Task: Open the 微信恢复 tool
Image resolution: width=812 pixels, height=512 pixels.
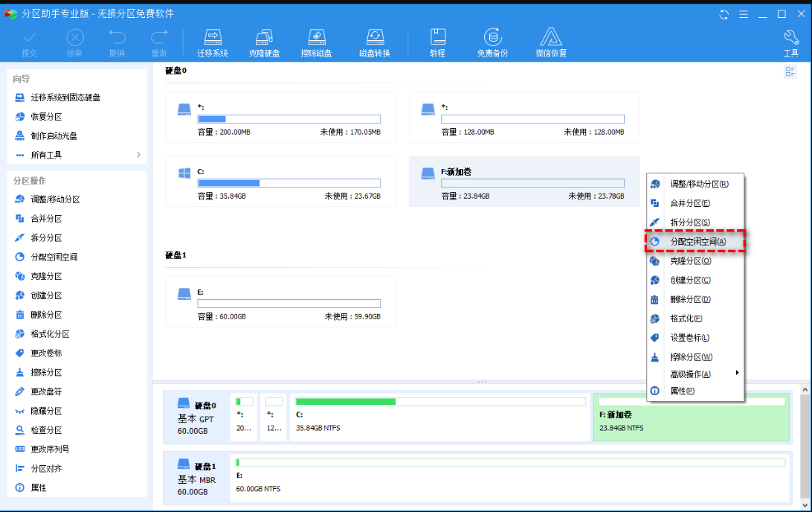Action: [551, 42]
